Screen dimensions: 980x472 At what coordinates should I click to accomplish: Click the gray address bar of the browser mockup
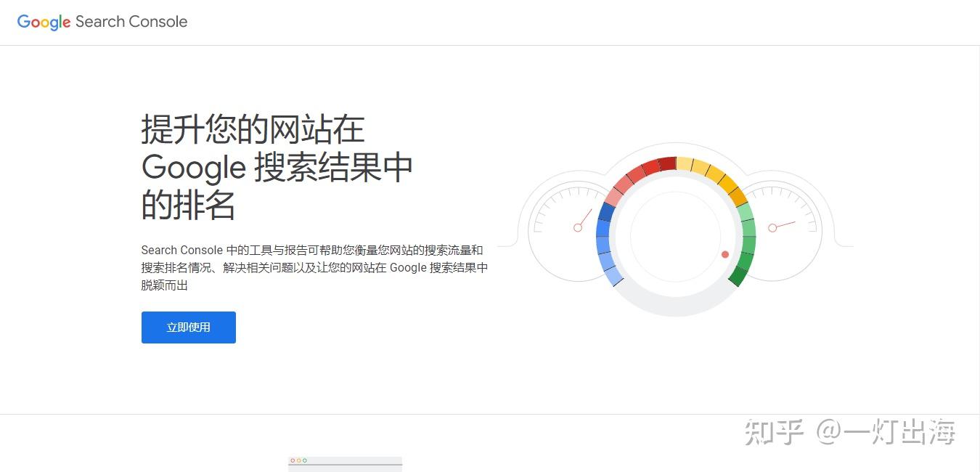point(345,465)
